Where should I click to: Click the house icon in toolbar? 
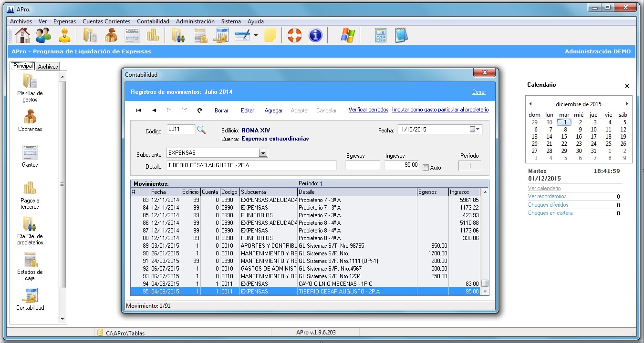click(x=22, y=35)
